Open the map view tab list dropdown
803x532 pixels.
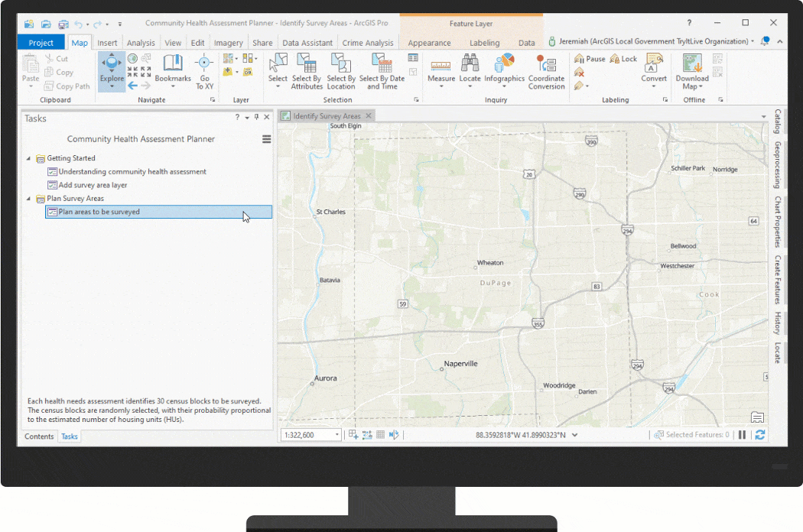(763, 117)
